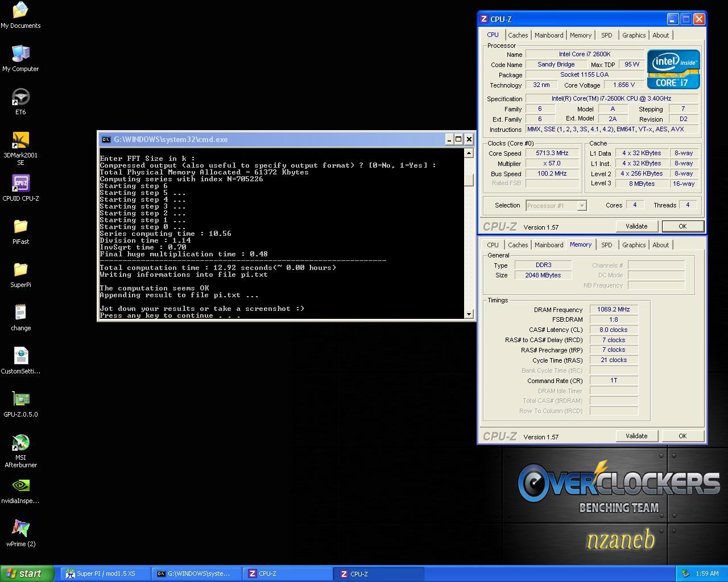This screenshot has width=728, height=582.
Task: Open the Graphics tab in the top CPU-Z window
Action: [634, 35]
